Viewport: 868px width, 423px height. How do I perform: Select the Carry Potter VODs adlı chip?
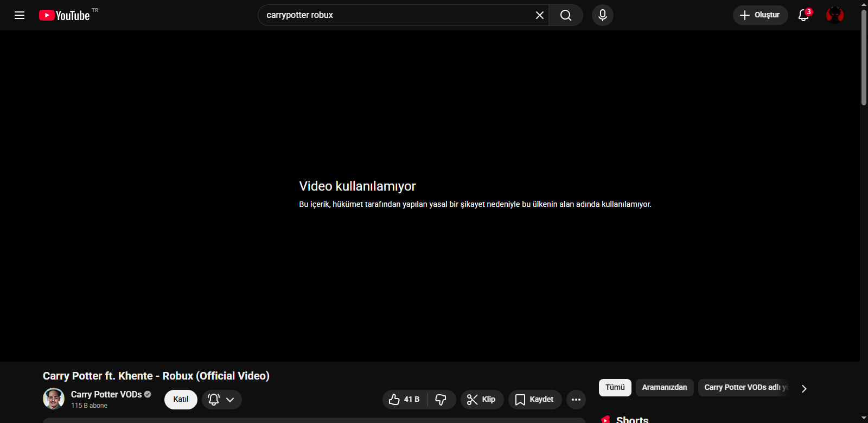744,388
